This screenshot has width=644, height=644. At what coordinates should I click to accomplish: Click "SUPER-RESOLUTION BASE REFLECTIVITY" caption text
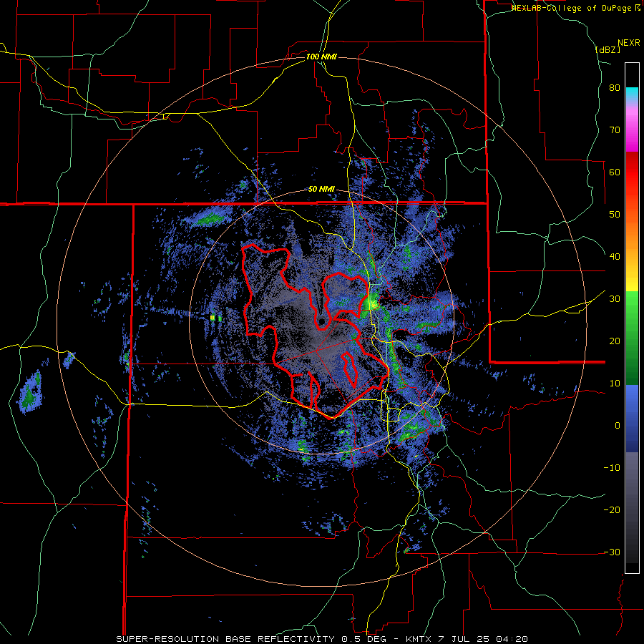[x=225, y=639]
